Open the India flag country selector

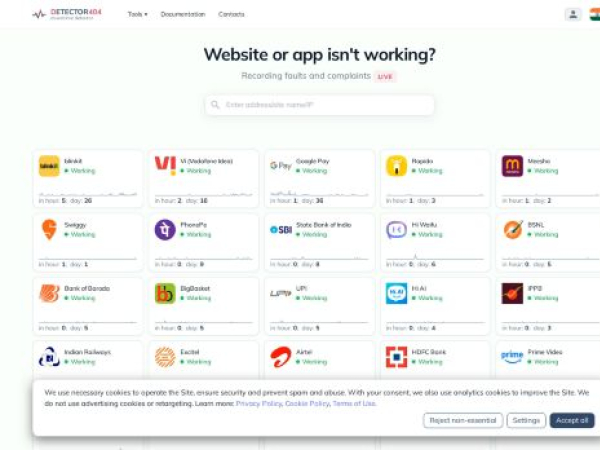tap(595, 15)
